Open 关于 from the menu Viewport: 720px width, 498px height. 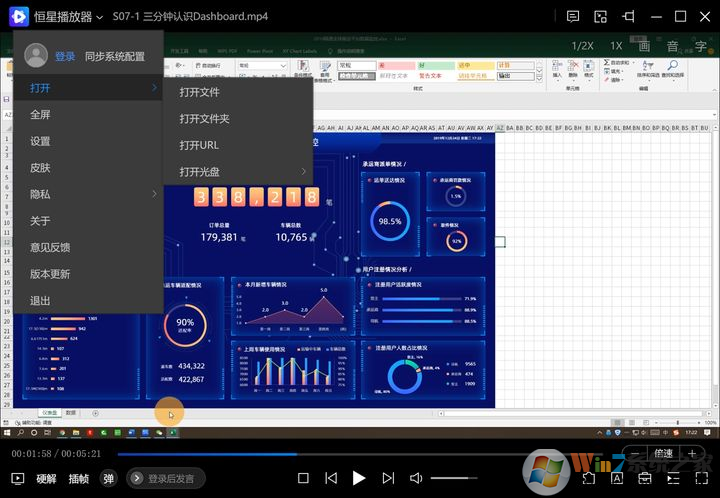click(88, 221)
